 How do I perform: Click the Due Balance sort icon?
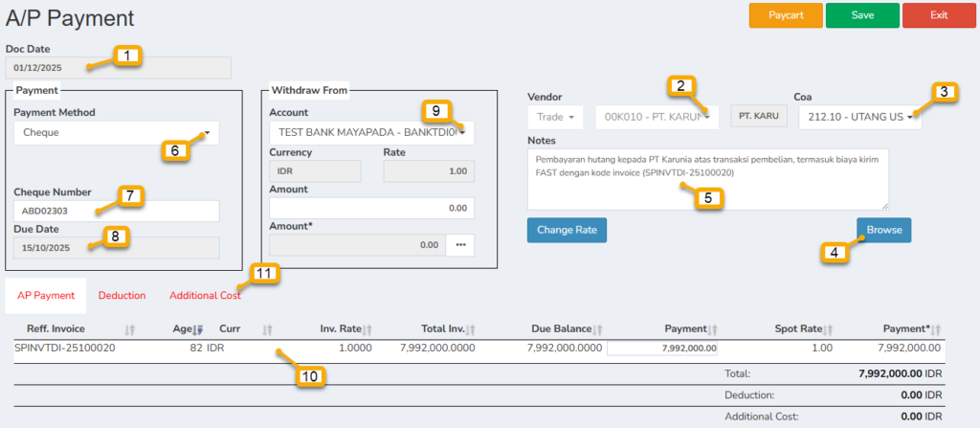599,329
